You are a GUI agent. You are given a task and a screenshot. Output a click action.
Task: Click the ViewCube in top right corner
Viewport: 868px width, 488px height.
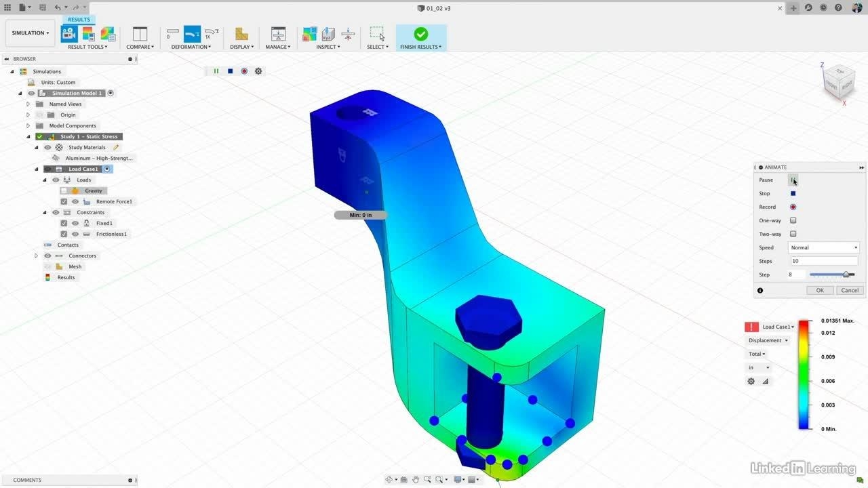[834, 81]
